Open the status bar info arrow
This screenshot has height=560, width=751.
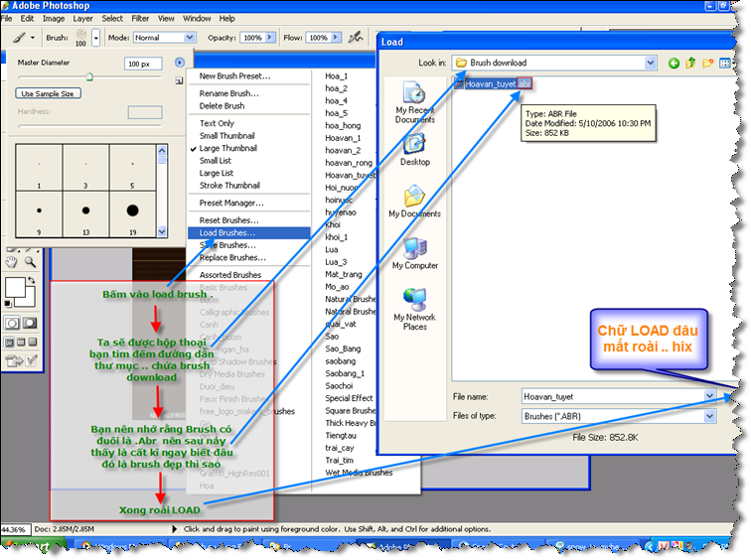point(175,529)
